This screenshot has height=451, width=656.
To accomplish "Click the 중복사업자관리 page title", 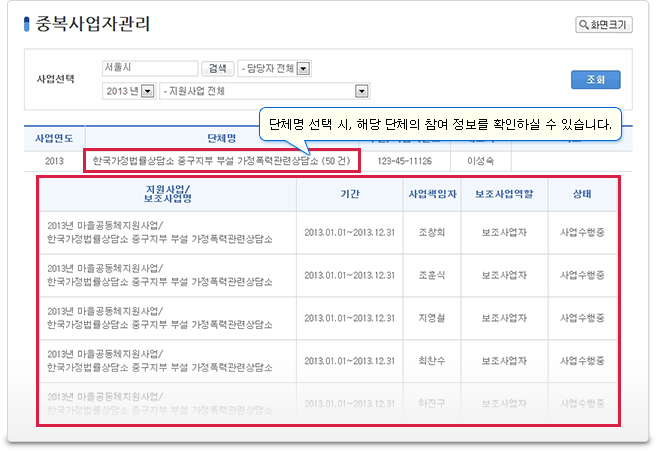I will tap(92, 24).
